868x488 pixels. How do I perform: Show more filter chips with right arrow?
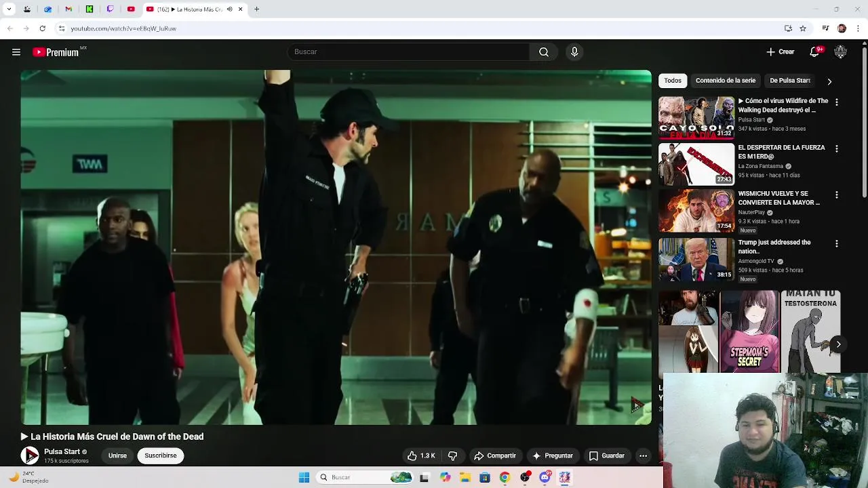[829, 81]
